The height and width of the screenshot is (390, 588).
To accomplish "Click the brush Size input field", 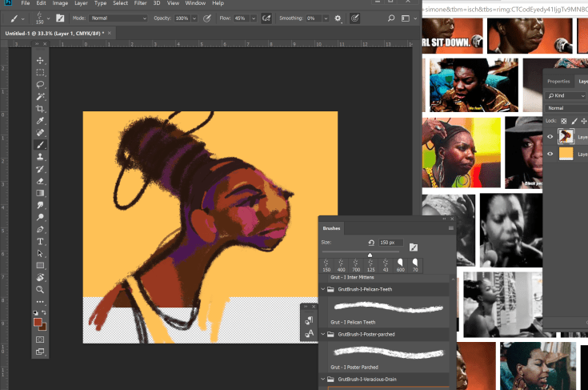I will 393,242.
